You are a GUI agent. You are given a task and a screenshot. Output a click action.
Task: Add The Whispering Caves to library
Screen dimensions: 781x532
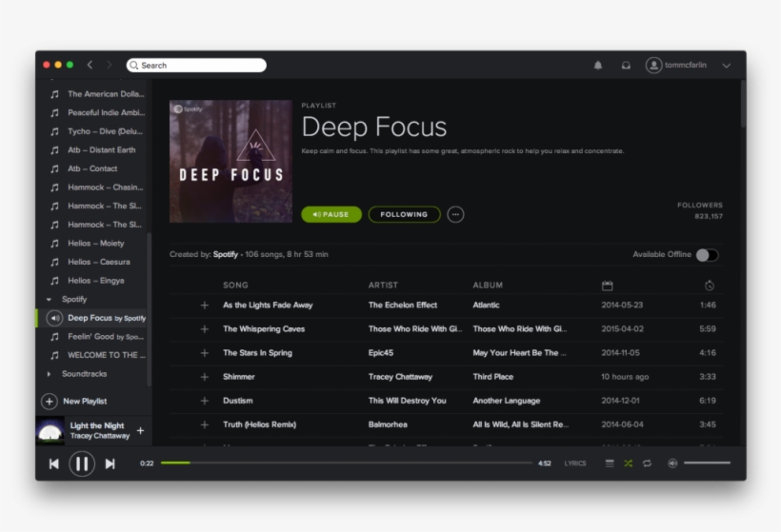click(204, 329)
